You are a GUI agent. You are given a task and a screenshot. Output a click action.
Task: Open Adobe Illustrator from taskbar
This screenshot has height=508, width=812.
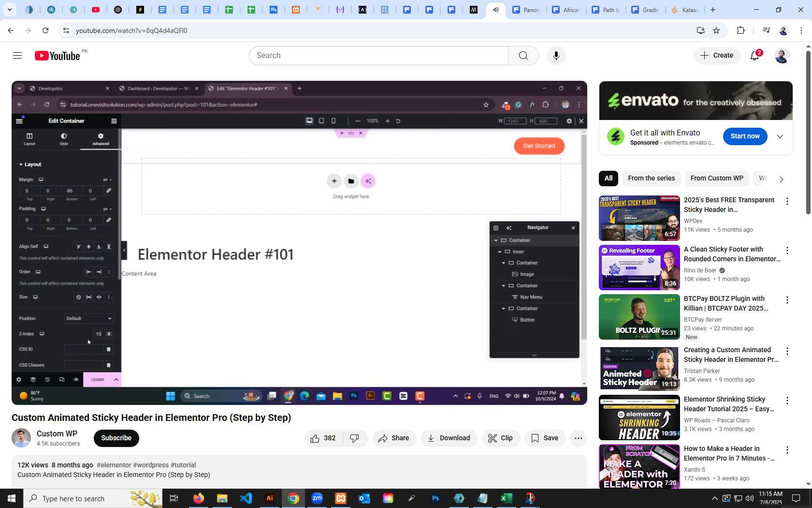coord(270,498)
